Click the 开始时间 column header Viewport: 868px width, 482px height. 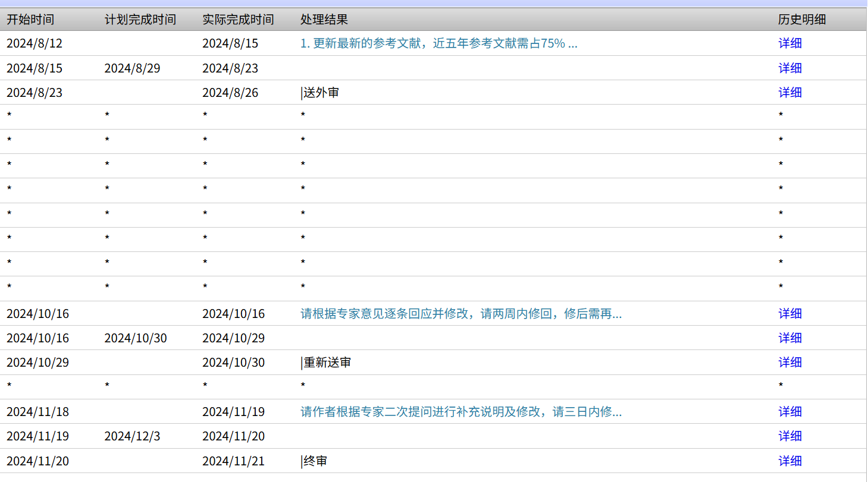click(x=30, y=20)
